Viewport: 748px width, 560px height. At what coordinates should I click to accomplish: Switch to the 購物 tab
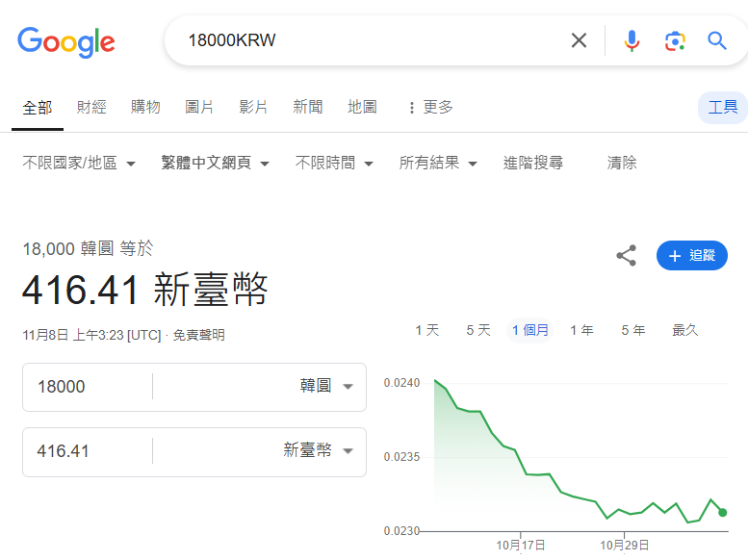pos(145,107)
